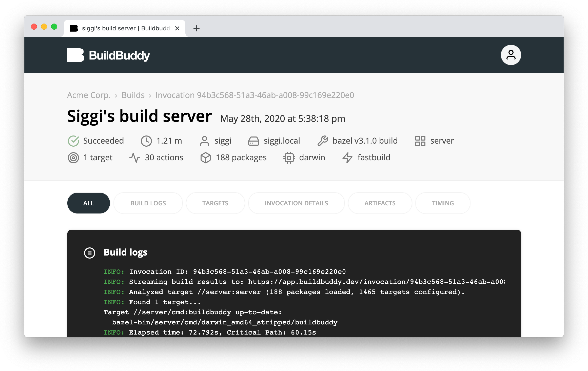Click the macOS green fullscreen window button
The height and width of the screenshot is (371, 588).
[x=54, y=27]
